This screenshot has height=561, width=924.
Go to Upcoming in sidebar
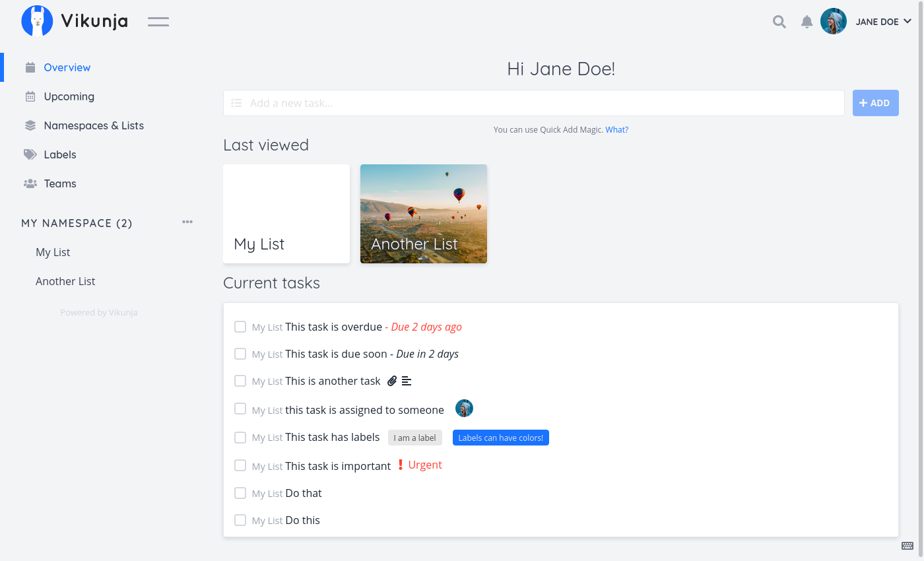(69, 96)
